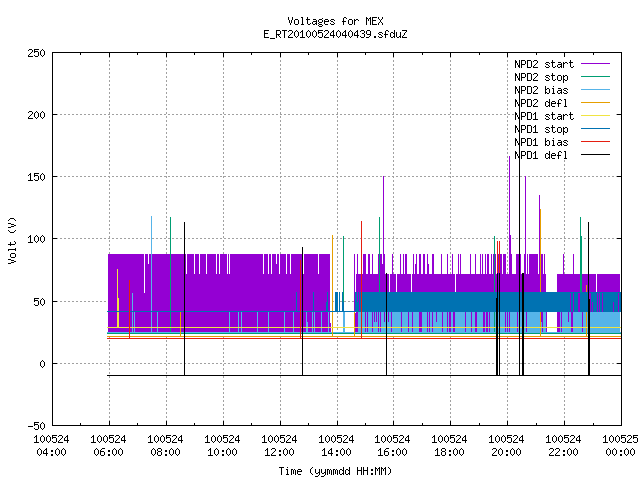Click the x-axis tick label 12:00
This screenshot has height=480, width=640.
(x=279, y=452)
